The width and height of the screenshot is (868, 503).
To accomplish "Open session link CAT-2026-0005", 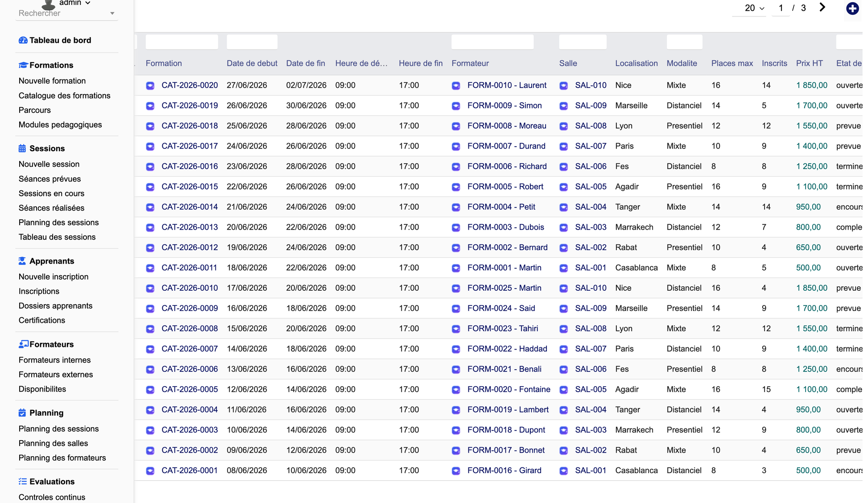I will 190,389.
